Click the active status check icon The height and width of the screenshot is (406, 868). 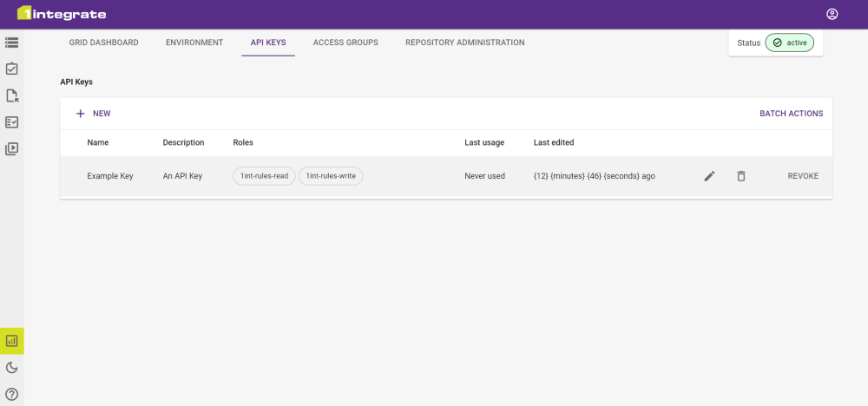pyautogui.click(x=777, y=43)
